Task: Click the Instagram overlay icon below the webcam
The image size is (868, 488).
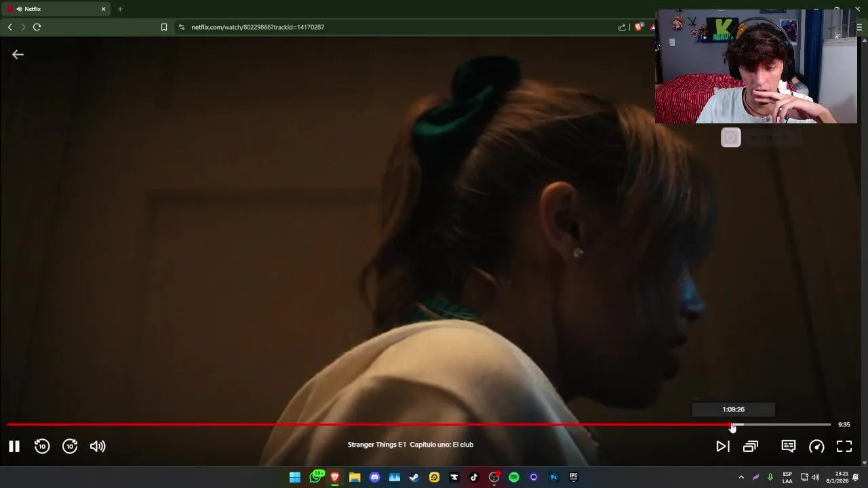Action: (x=731, y=138)
